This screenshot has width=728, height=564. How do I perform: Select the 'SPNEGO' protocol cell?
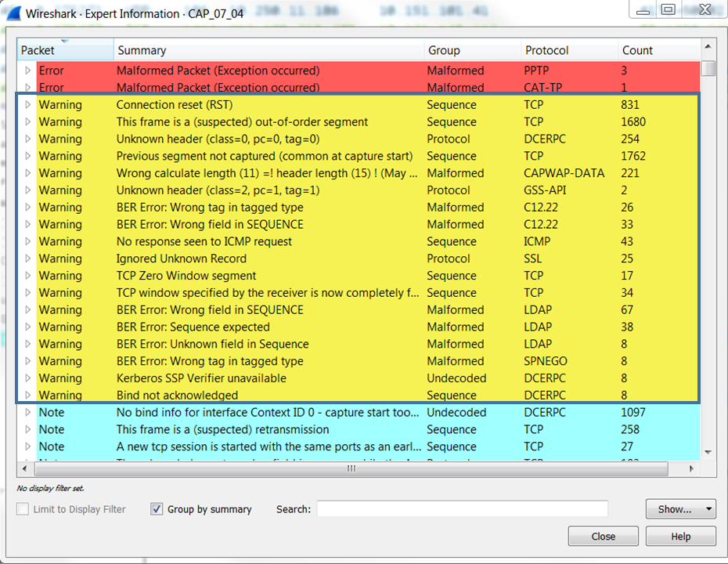546,361
